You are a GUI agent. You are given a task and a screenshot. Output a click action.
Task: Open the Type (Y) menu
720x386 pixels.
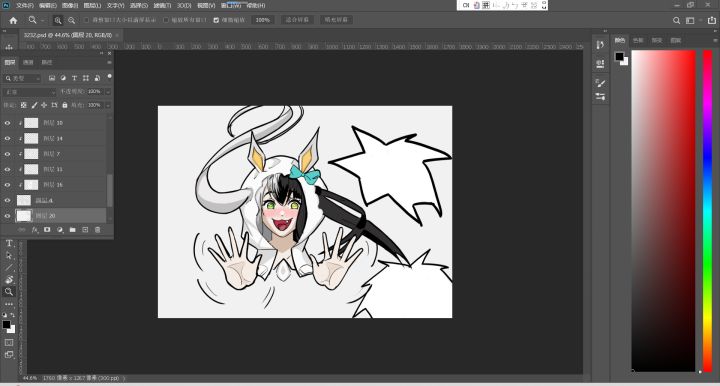pyautogui.click(x=115, y=6)
